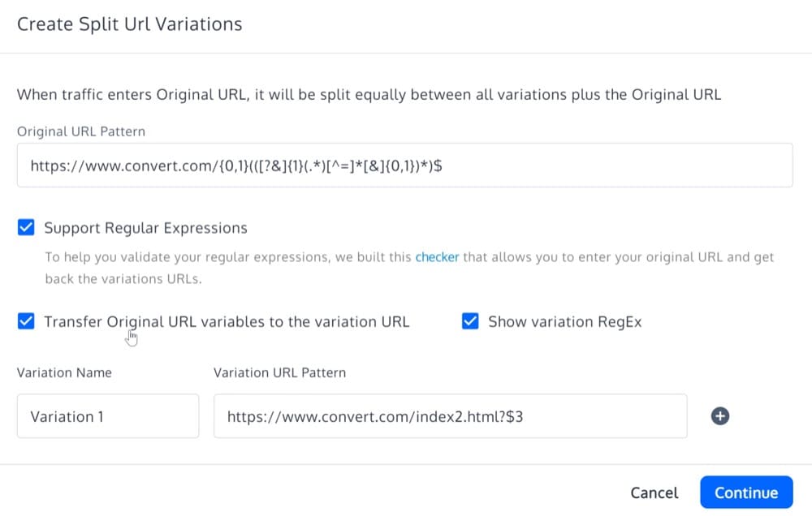The height and width of the screenshot is (516, 812).
Task: Focus the Original URL Pattern field
Action: click(405, 165)
